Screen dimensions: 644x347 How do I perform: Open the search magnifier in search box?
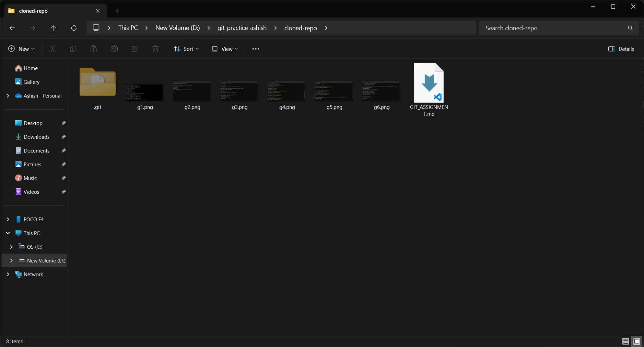630,28
